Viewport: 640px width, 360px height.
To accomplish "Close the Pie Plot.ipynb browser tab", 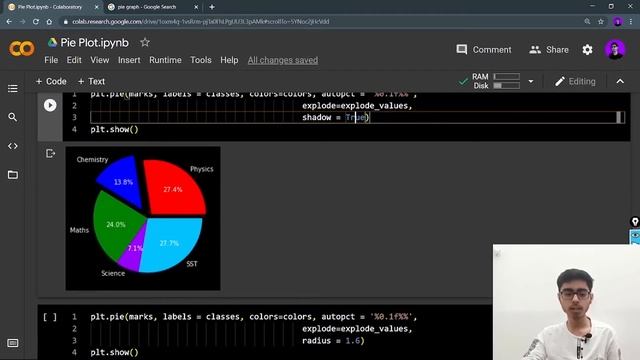I will [97, 7].
